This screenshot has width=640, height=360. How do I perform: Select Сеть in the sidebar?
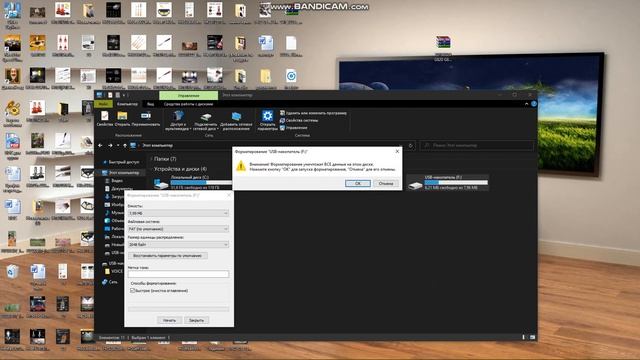coord(110,282)
